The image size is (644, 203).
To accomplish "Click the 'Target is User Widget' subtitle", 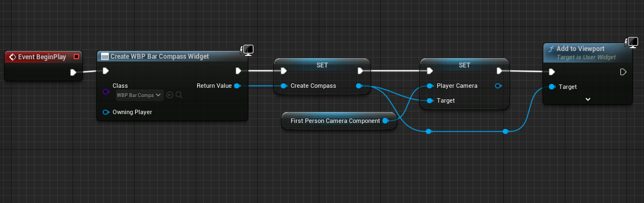I will (586, 58).
